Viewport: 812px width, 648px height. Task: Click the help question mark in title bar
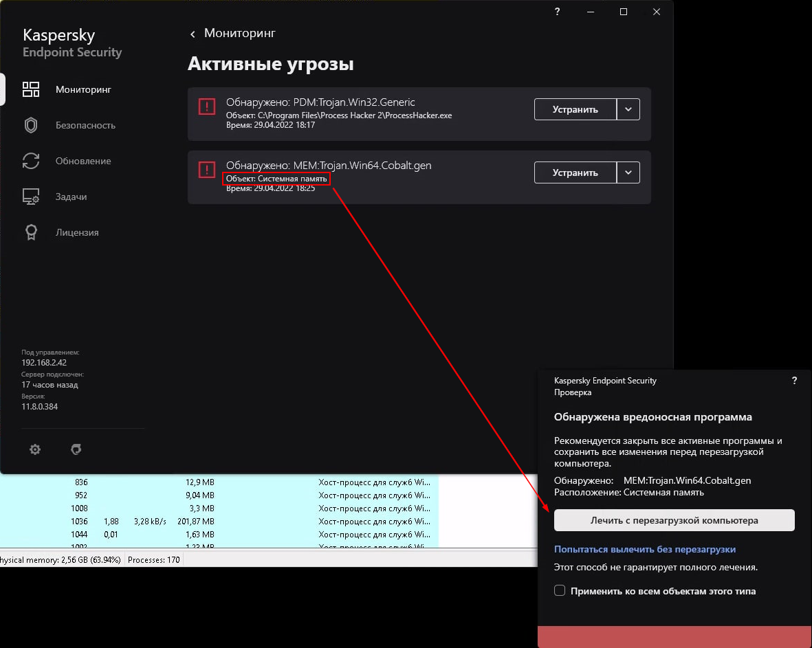tap(557, 12)
